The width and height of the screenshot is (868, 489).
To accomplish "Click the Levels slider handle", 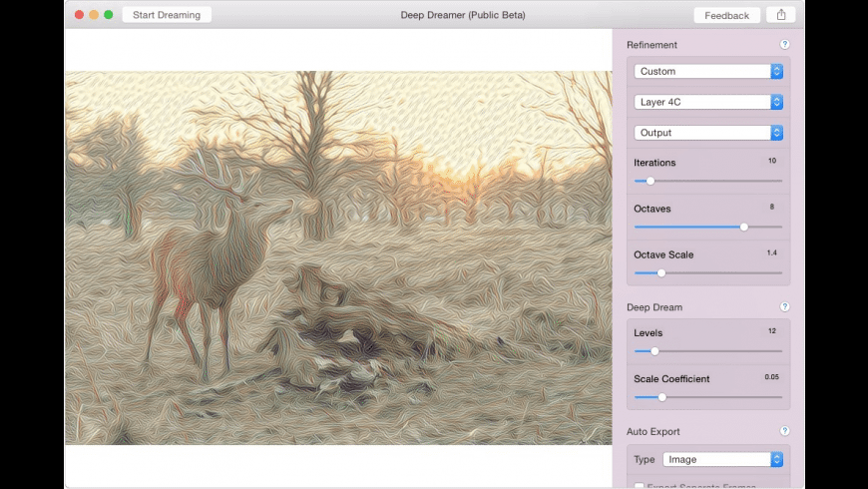I will click(654, 351).
